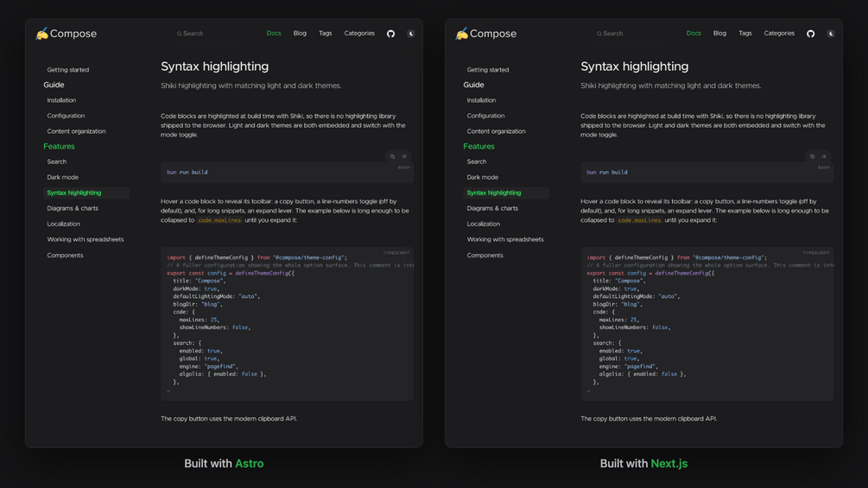
Task: Open the GitHub icon link in the Next.js panel
Action: coord(810,34)
